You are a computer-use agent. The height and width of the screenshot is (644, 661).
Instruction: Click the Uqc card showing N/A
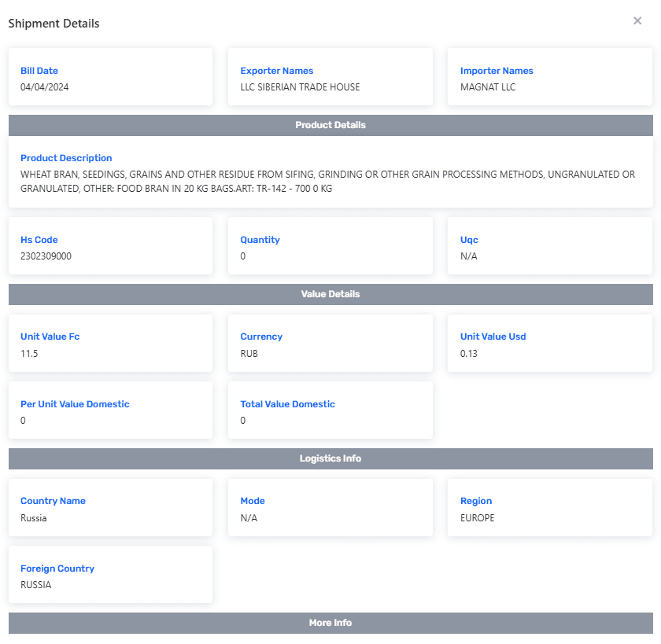click(x=550, y=246)
